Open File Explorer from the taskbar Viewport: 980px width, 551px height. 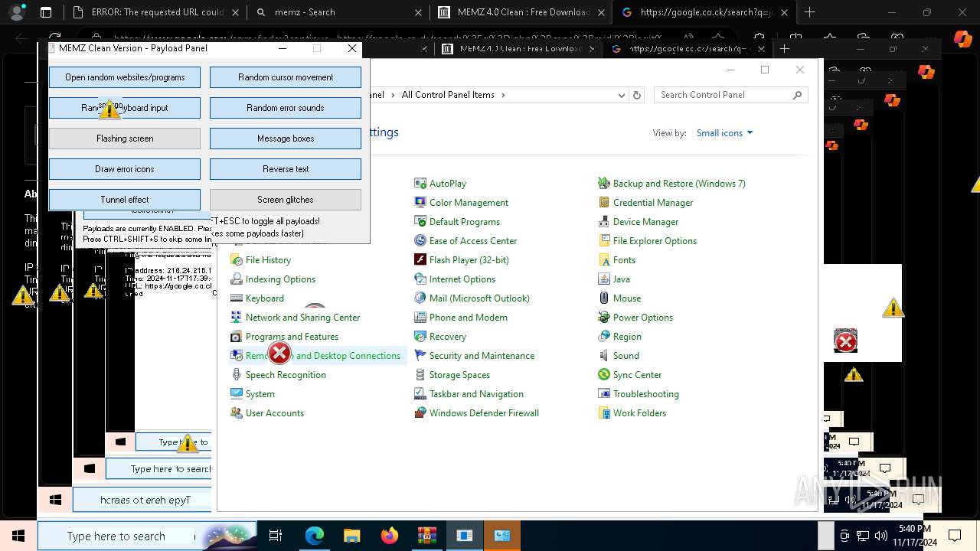(351, 536)
